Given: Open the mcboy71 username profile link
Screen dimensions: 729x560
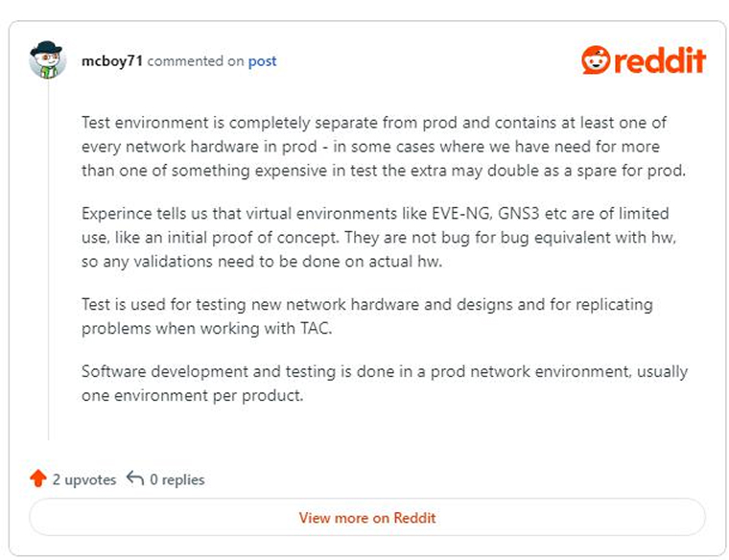Looking at the screenshot, I should (x=112, y=60).
